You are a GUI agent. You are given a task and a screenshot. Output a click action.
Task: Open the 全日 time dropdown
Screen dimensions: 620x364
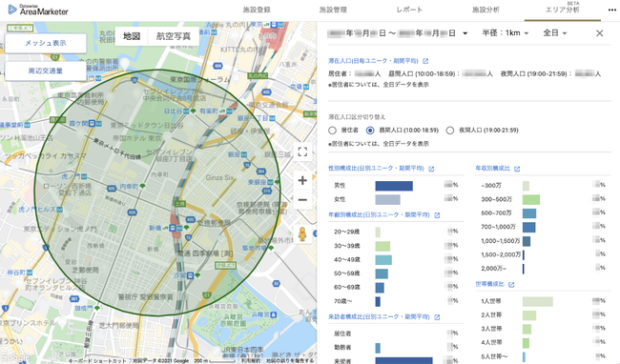555,33
